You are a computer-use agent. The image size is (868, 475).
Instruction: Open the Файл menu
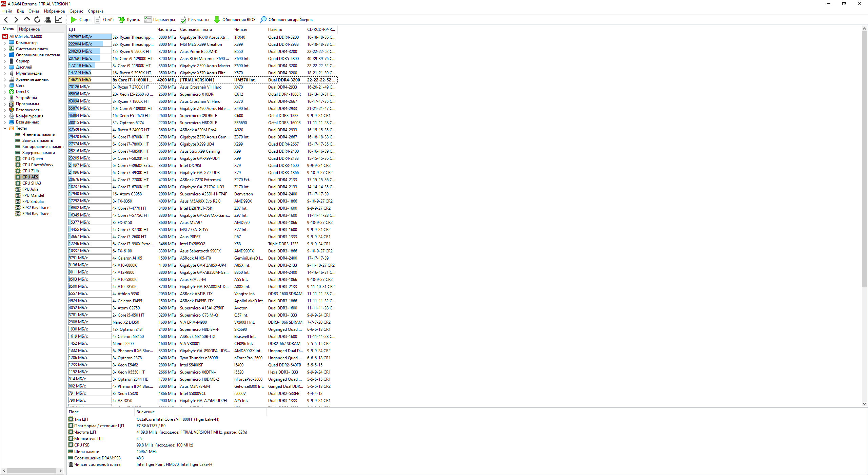point(7,11)
